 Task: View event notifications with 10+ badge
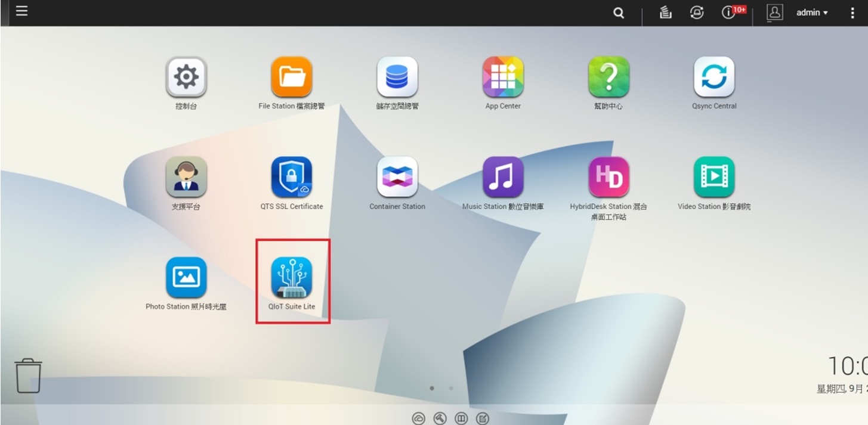click(733, 12)
